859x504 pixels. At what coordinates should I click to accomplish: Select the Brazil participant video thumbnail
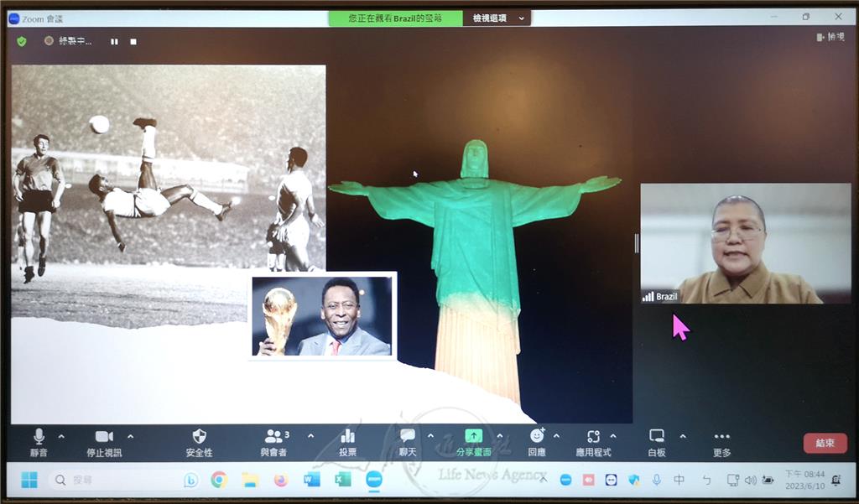[x=746, y=243]
